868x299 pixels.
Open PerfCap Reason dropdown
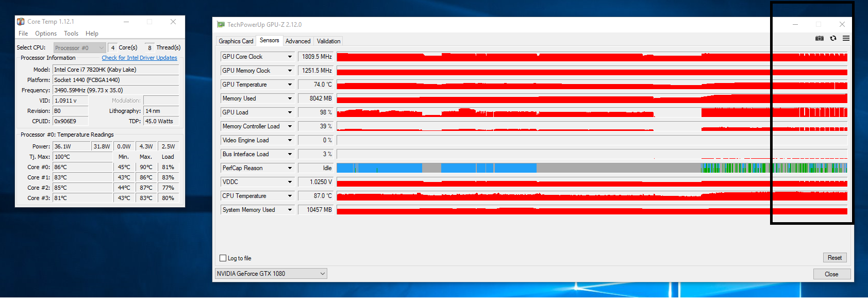click(290, 168)
